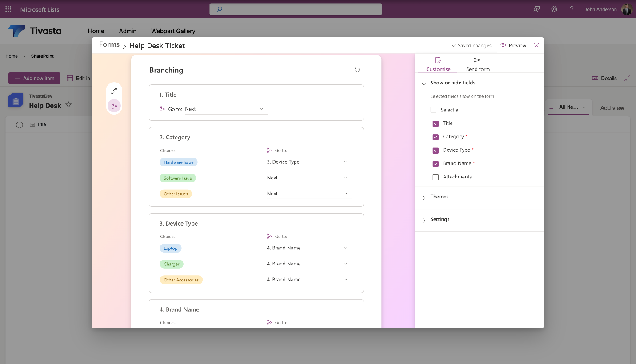Open the settings gear icon
This screenshot has width=636, height=364.
pos(554,9)
